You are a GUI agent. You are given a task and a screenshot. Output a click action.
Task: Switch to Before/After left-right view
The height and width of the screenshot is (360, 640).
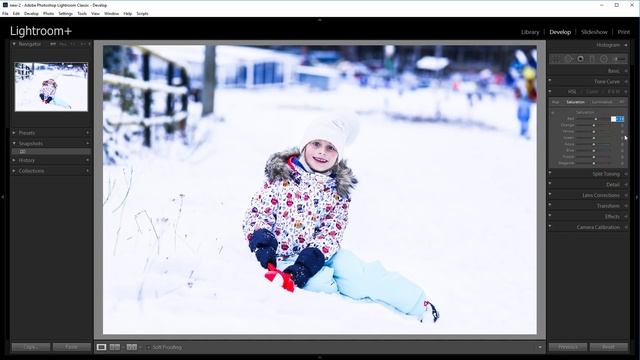pyautogui.click(x=115, y=347)
